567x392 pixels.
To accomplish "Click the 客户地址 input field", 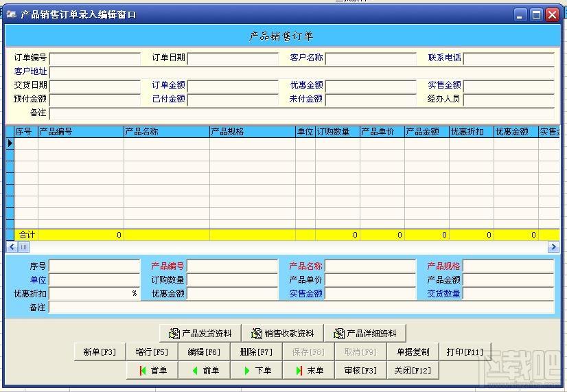I will pos(301,72).
